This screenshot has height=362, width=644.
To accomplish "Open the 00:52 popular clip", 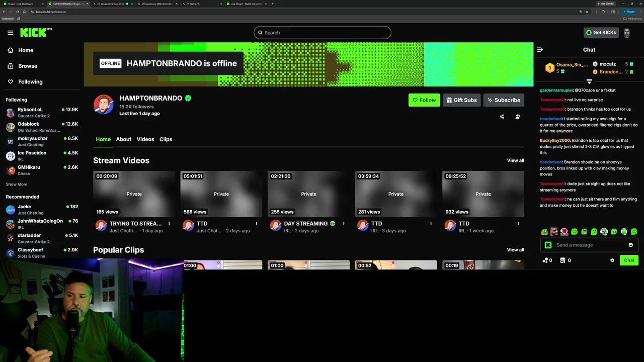I will (396, 265).
